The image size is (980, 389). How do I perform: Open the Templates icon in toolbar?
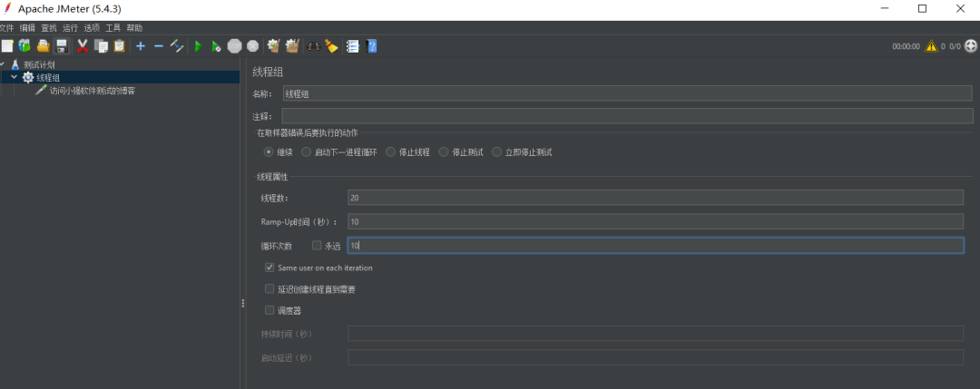point(24,45)
